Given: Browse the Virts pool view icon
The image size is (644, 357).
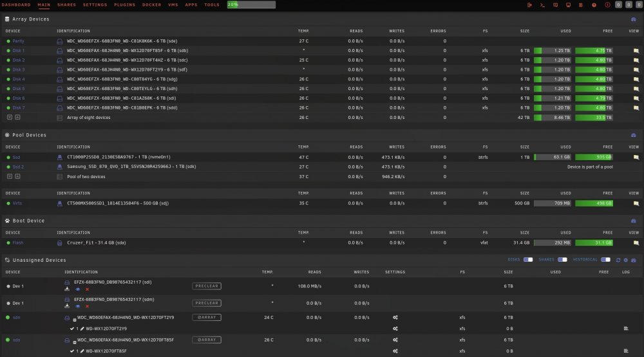Looking at the screenshot, I should click(x=636, y=203).
